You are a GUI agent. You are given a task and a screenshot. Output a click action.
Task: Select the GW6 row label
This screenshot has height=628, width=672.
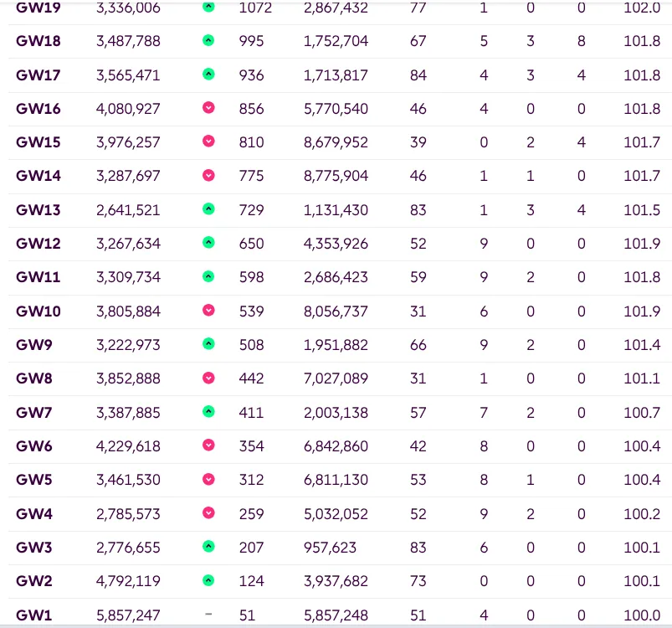coord(33,446)
